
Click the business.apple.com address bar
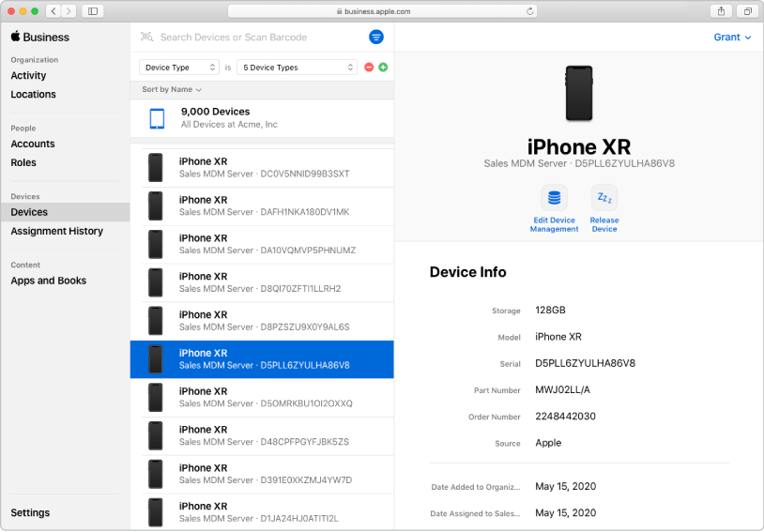click(383, 11)
